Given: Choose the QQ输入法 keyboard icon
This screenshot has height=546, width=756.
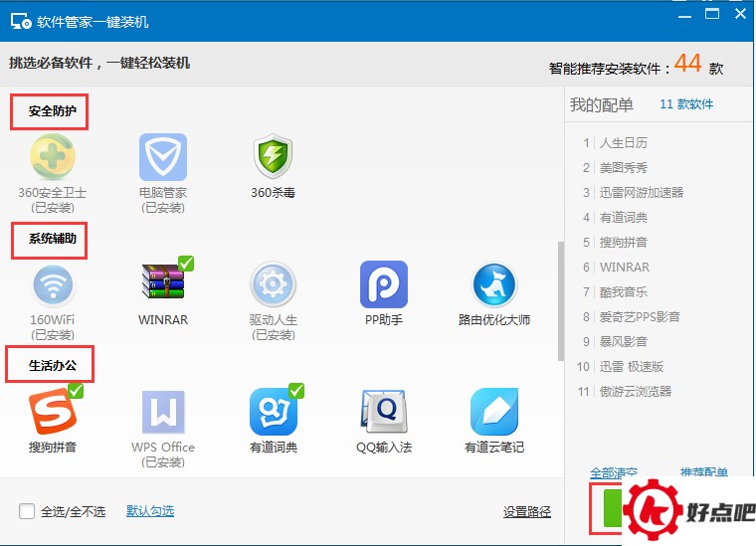Looking at the screenshot, I should [384, 411].
